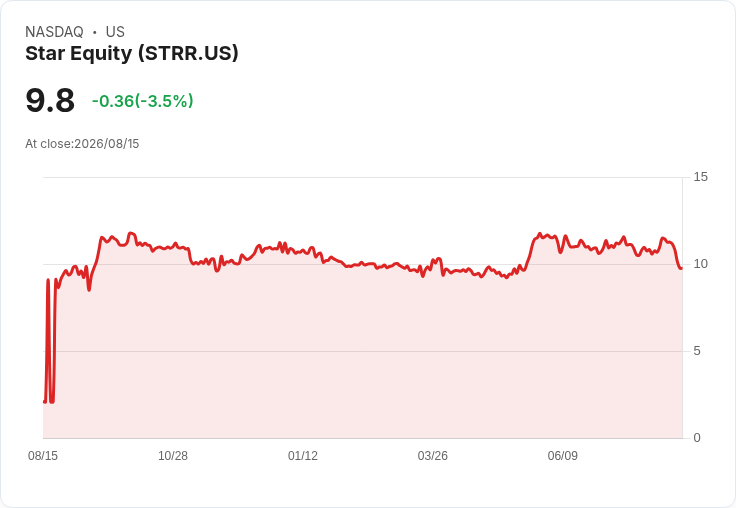Click the US market label
Screen dimensions: 736x508
click(115, 32)
